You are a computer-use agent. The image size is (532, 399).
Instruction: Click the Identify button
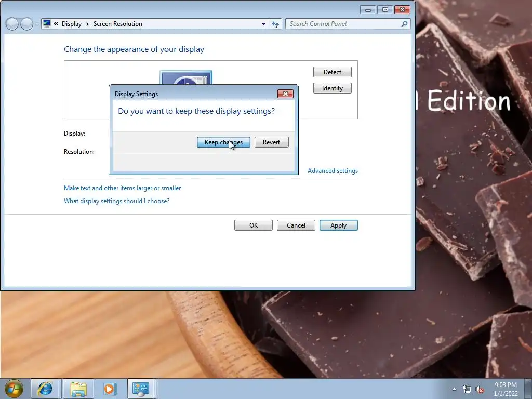(x=332, y=88)
